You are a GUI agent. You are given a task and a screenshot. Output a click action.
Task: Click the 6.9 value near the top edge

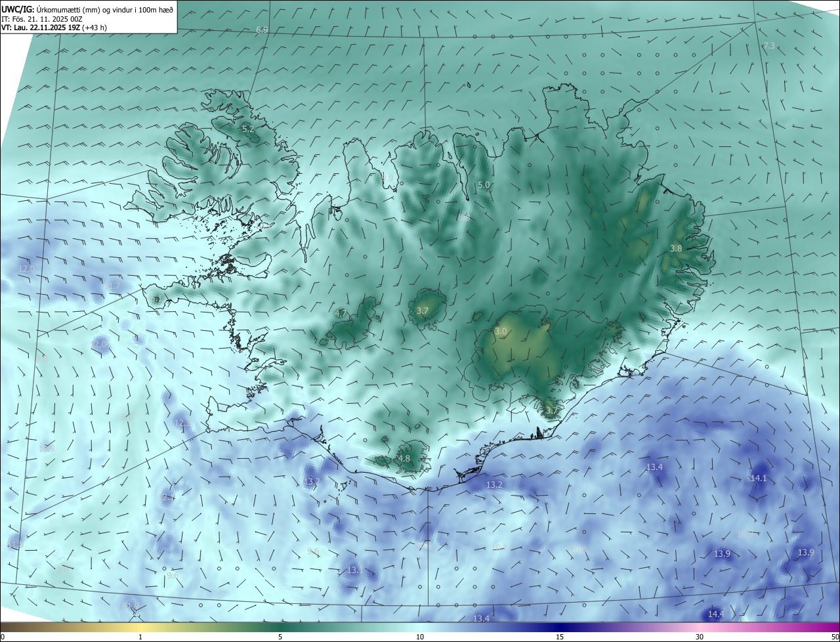coord(262,30)
